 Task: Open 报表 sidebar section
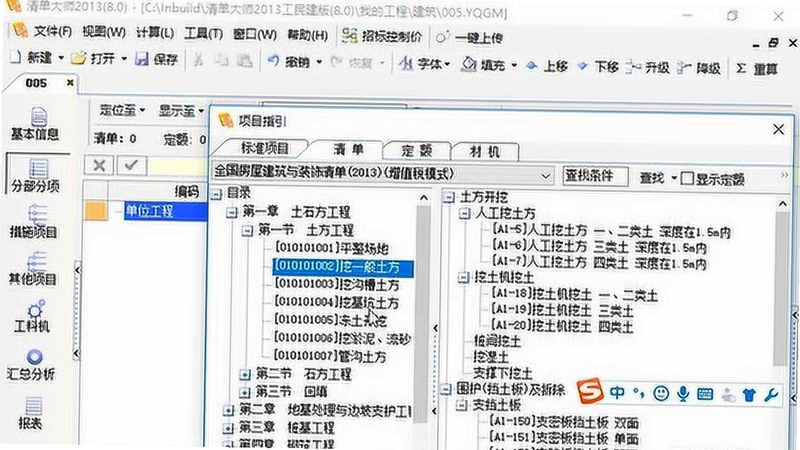click(32, 413)
